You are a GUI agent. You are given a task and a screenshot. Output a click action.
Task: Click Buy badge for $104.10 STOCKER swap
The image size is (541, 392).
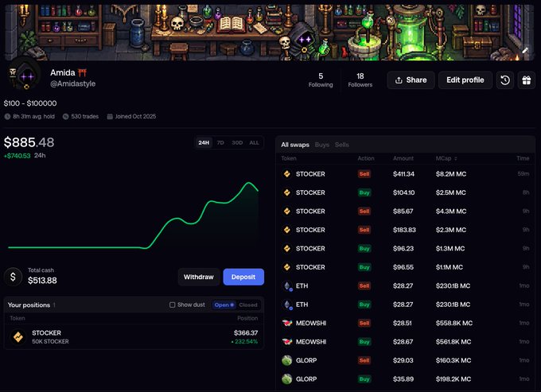pos(364,192)
